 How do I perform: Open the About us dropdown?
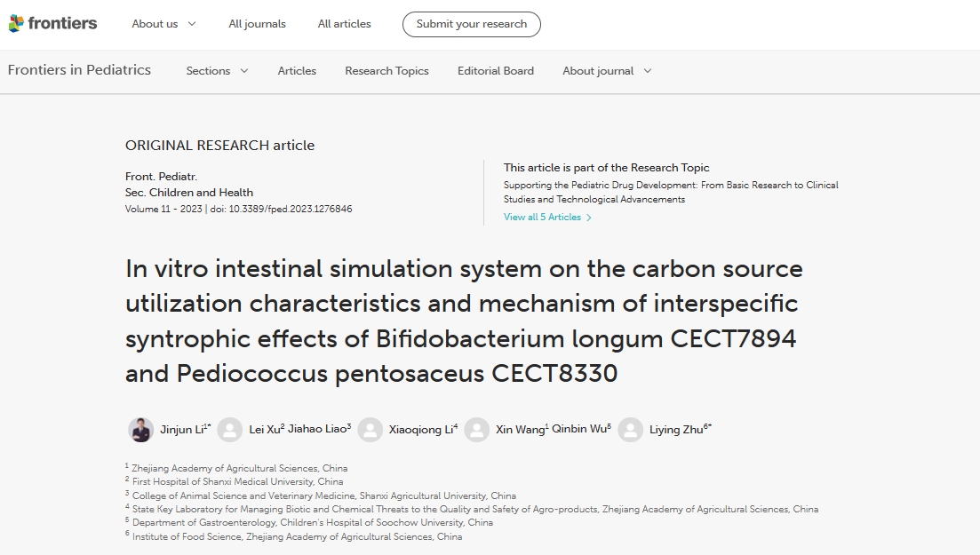click(163, 24)
